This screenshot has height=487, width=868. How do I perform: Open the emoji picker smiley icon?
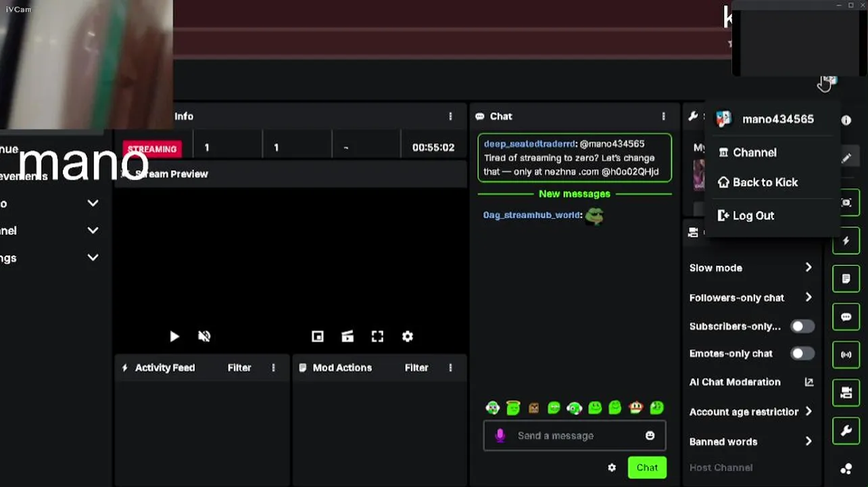pyautogui.click(x=650, y=436)
